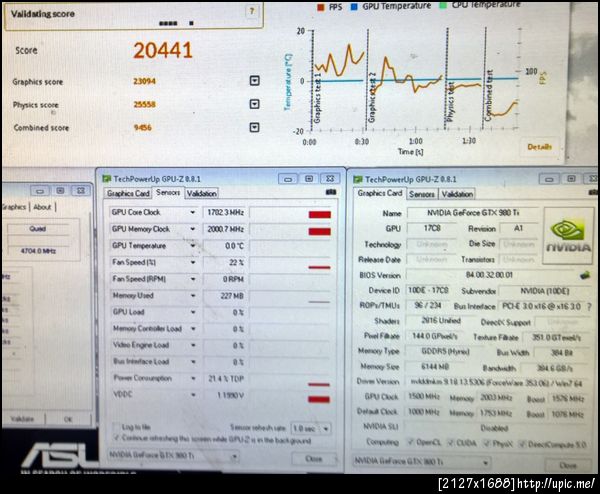Click the GPU-Z app icon in Graphics Card window title
The image size is (600, 494).
pyautogui.click(x=358, y=179)
